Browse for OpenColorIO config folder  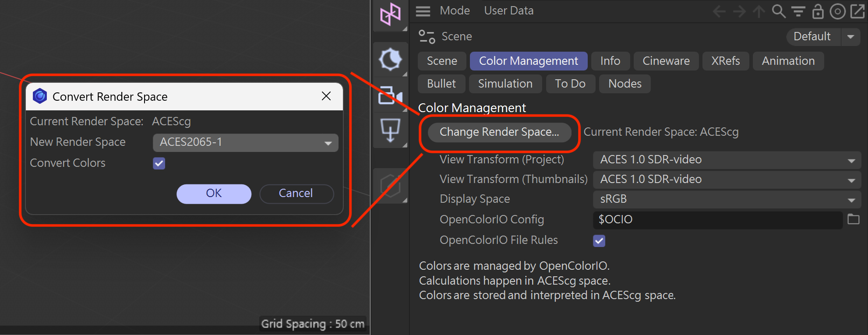(x=854, y=219)
